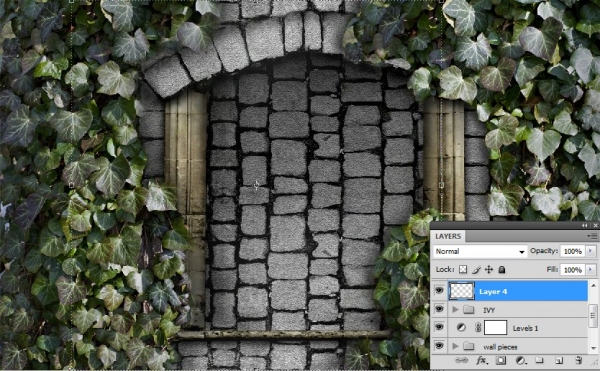This screenshot has height=371, width=600.
Task: Select the wall pieces group name
Action: pyautogui.click(x=500, y=347)
